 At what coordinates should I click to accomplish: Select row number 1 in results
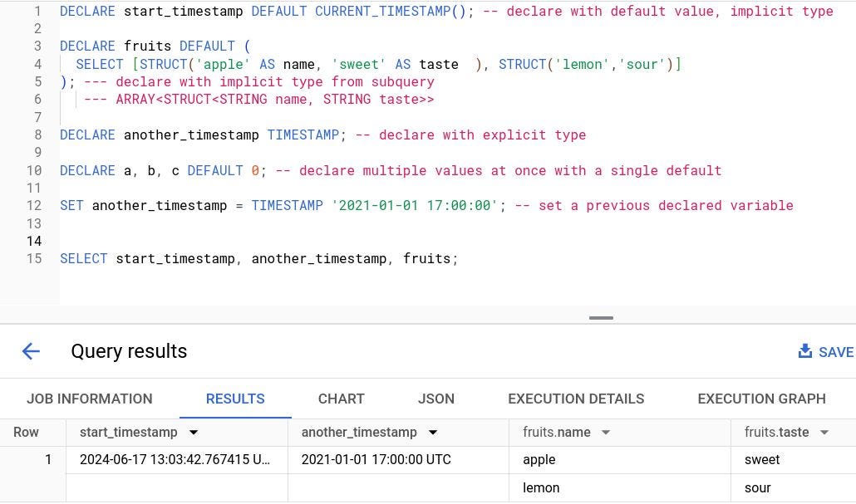click(x=48, y=459)
